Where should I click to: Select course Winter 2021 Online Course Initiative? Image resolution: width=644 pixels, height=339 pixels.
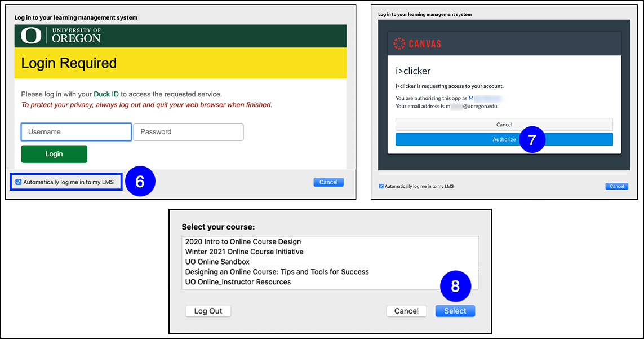[x=330, y=252]
